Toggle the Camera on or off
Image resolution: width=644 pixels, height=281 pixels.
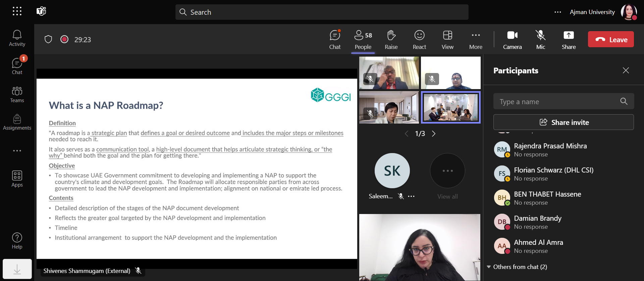[512, 40]
